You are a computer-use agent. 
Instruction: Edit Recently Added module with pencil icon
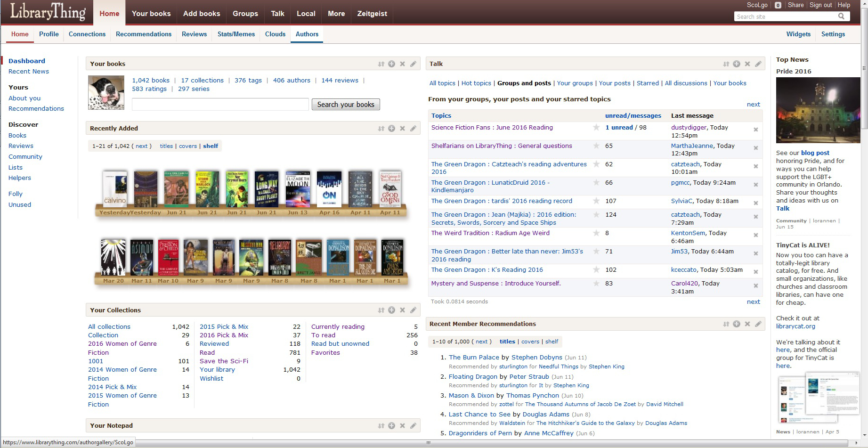[413, 129]
